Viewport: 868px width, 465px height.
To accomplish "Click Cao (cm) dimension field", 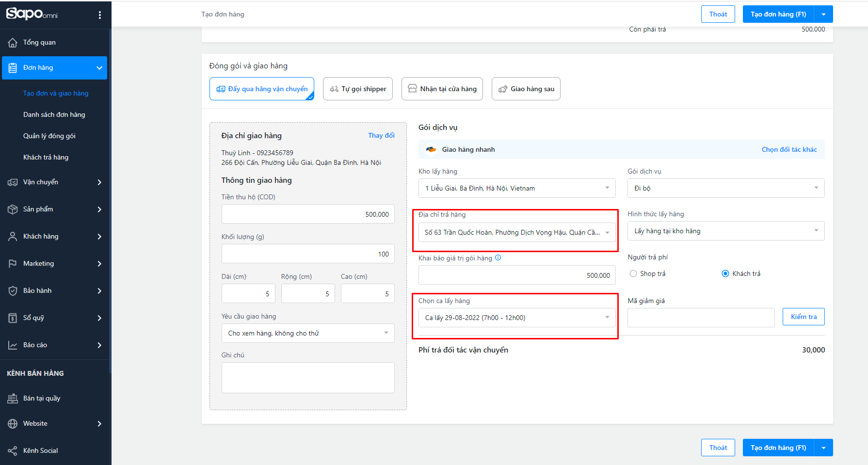I will coord(368,293).
